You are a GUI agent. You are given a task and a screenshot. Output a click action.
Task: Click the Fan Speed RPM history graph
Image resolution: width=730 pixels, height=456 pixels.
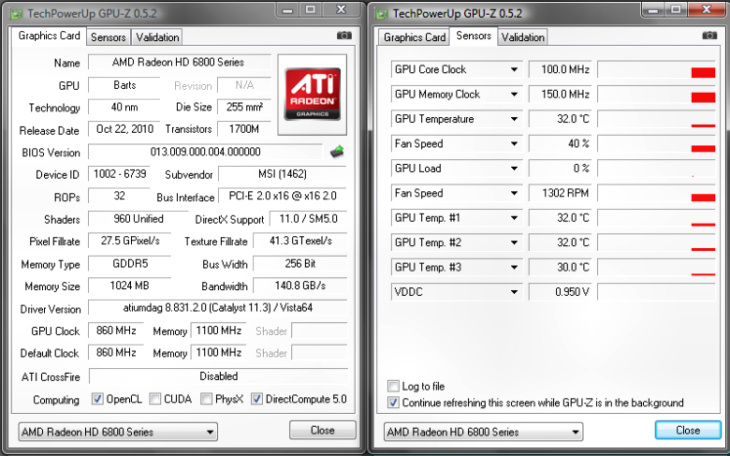tap(656, 193)
